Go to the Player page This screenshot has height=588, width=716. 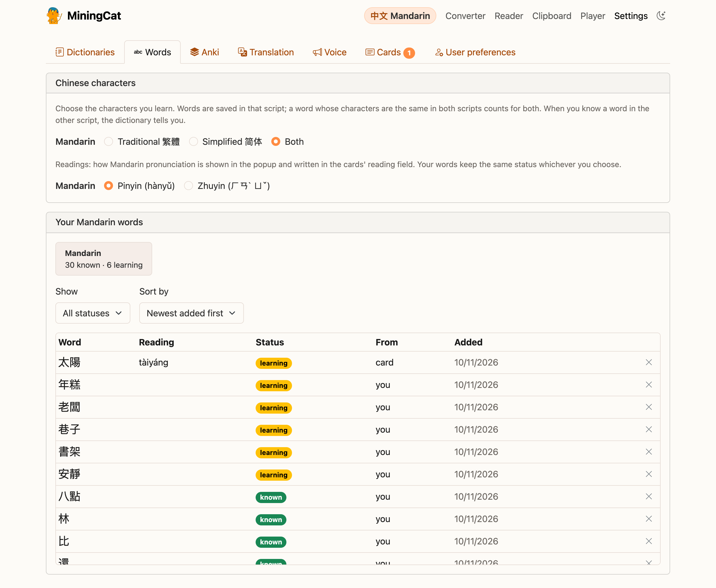(593, 16)
